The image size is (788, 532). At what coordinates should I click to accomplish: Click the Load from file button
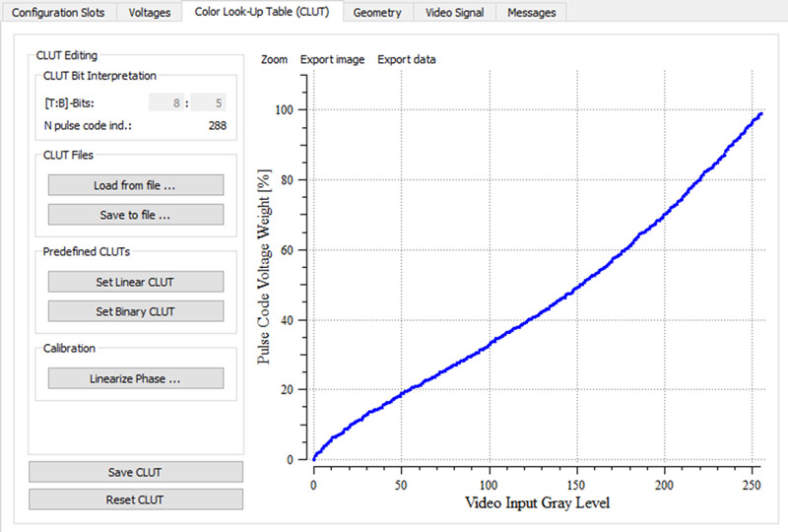135,185
